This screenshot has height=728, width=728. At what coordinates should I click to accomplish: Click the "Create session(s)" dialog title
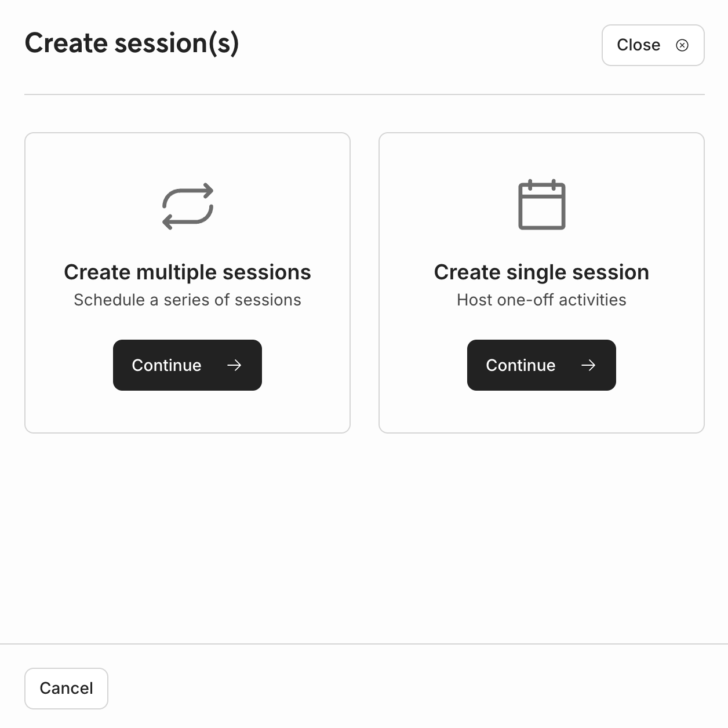(132, 43)
